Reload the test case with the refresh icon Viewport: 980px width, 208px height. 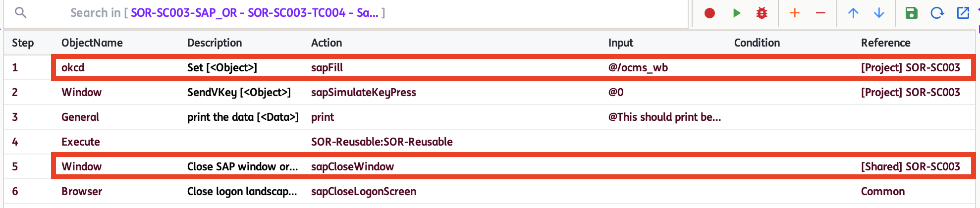tap(937, 13)
